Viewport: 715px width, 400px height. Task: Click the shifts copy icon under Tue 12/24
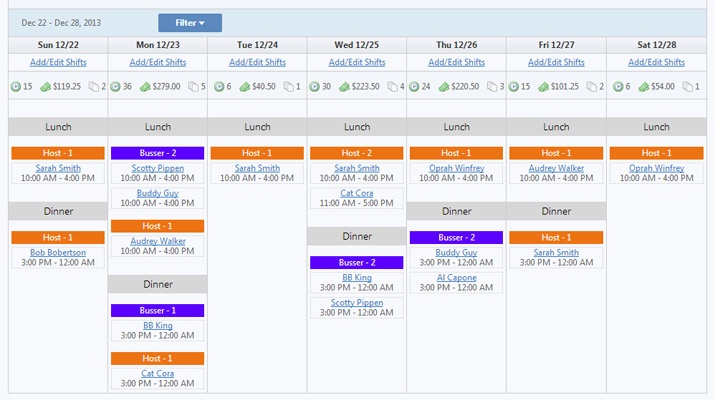288,87
